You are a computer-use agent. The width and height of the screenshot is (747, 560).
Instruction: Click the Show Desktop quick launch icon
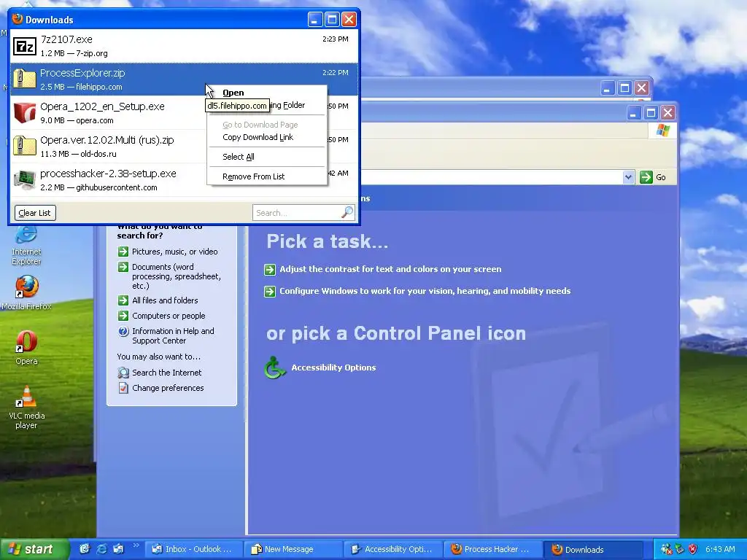point(85,549)
